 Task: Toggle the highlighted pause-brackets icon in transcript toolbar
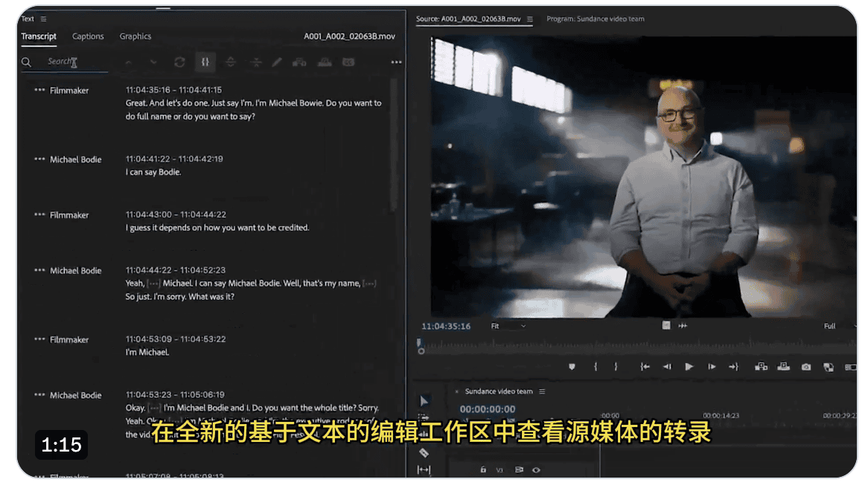click(x=205, y=62)
